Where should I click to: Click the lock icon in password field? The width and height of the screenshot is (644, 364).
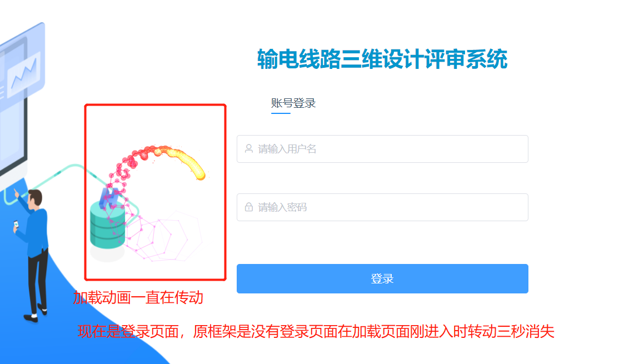[x=248, y=207]
